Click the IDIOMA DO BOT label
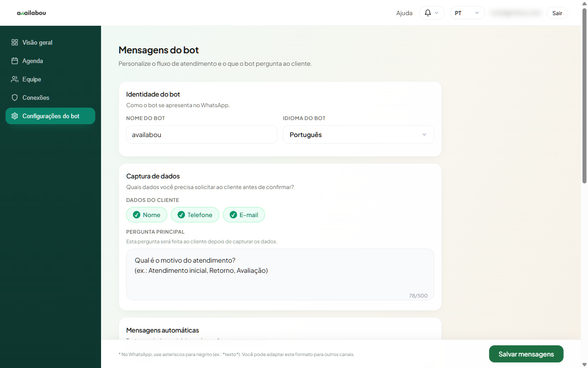This screenshot has height=368, width=588. (304, 118)
